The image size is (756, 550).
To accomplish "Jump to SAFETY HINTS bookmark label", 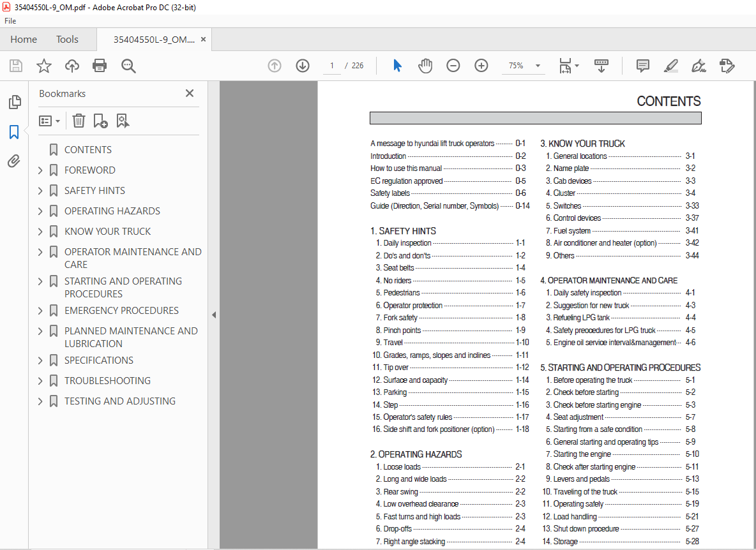I will tap(94, 191).
